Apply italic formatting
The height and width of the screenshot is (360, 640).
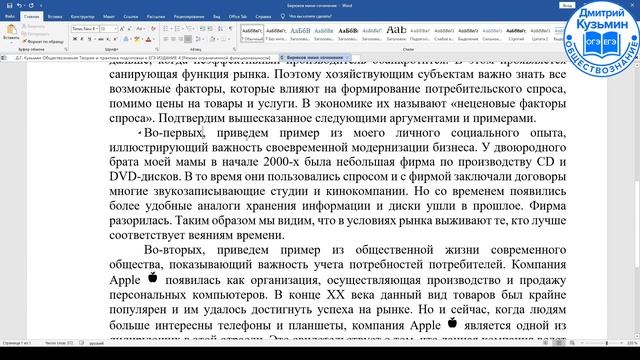tap(82, 39)
